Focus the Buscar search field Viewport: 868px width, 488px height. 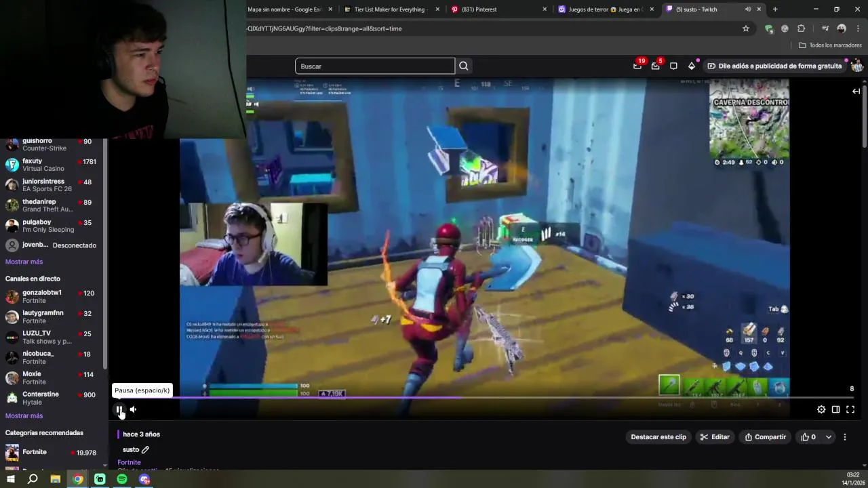pos(375,66)
